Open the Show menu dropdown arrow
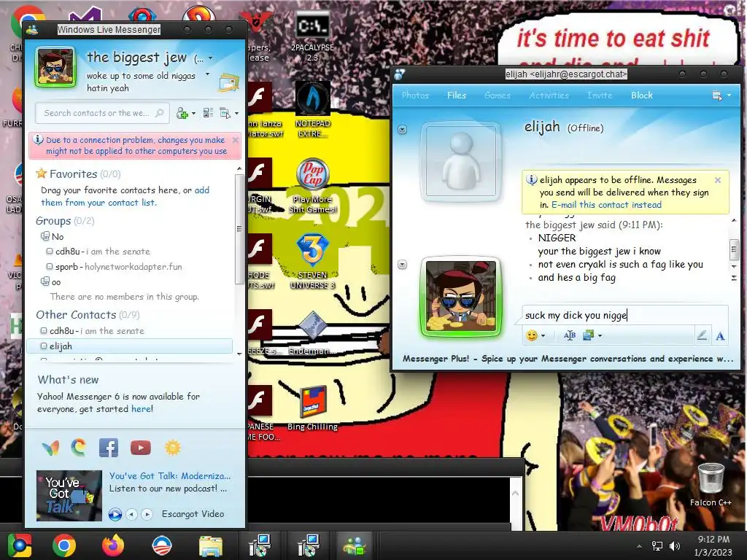Viewport: 747px width, 560px height. [237, 113]
